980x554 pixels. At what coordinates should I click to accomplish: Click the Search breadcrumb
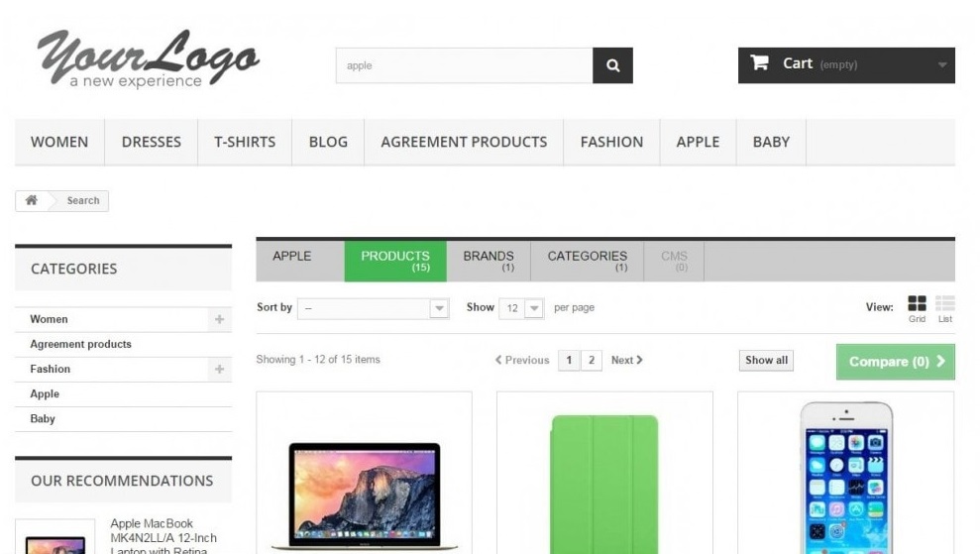83,201
